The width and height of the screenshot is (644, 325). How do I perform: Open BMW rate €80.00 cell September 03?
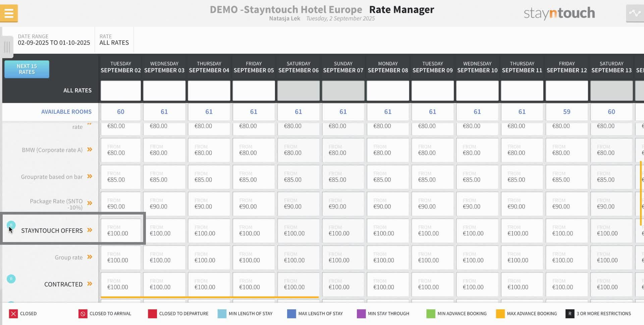(164, 150)
